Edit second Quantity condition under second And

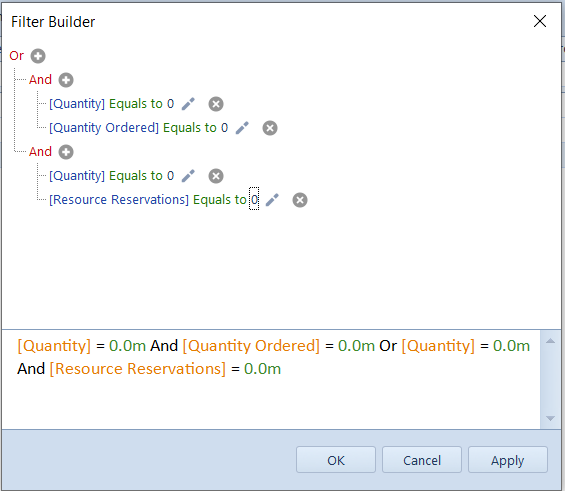coord(188,176)
